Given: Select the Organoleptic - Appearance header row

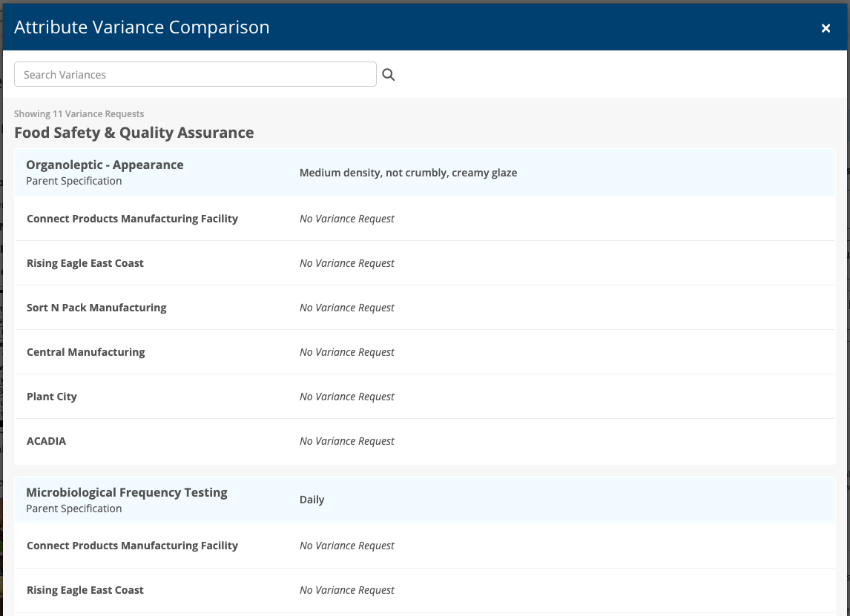Looking at the screenshot, I should (425, 172).
